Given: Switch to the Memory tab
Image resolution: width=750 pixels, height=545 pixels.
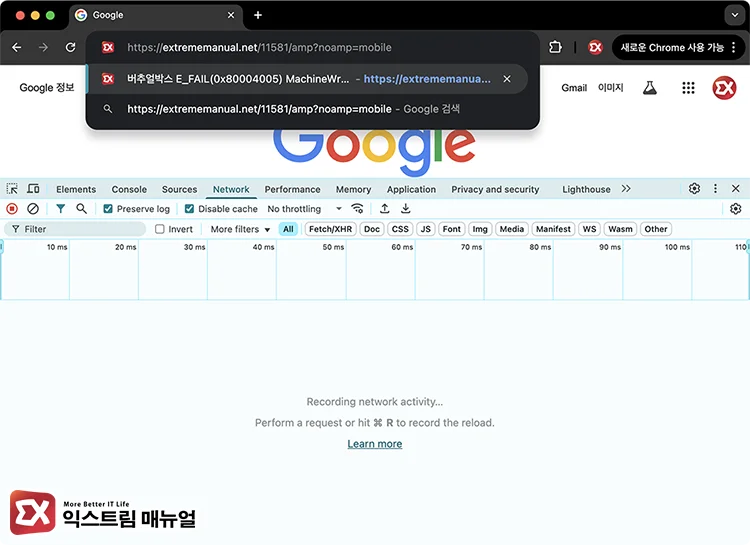Looking at the screenshot, I should tap(353, 189).
